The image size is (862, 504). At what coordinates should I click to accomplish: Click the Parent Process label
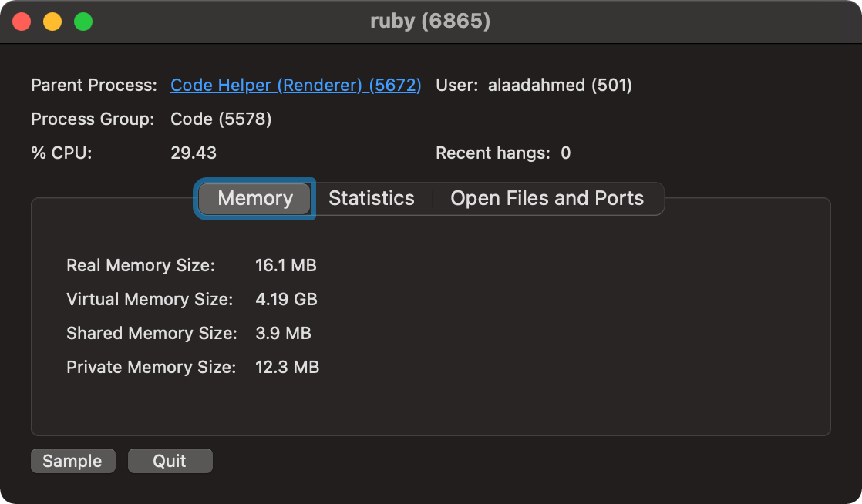pyautogui.click(x=93, y=86)
